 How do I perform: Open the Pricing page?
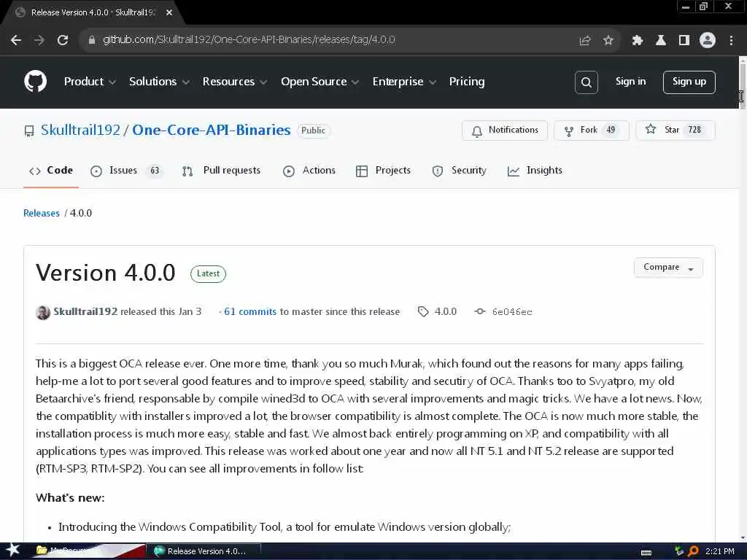[x=466, y=82]
